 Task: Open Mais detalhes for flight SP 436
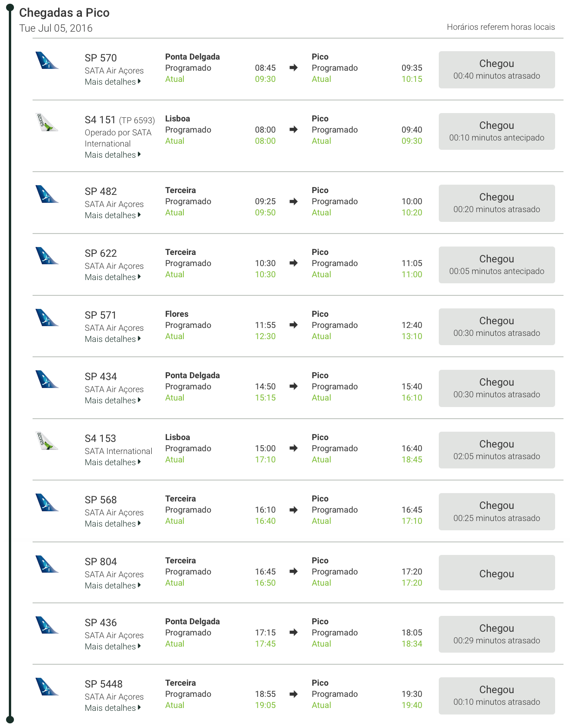pyautogui.click(x=113, y=647)
